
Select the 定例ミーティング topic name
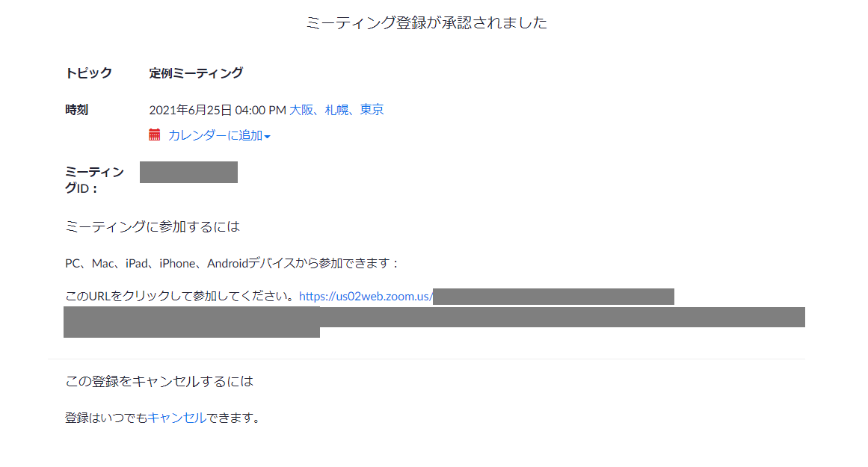pyautogui.click(x=196, y=73)
